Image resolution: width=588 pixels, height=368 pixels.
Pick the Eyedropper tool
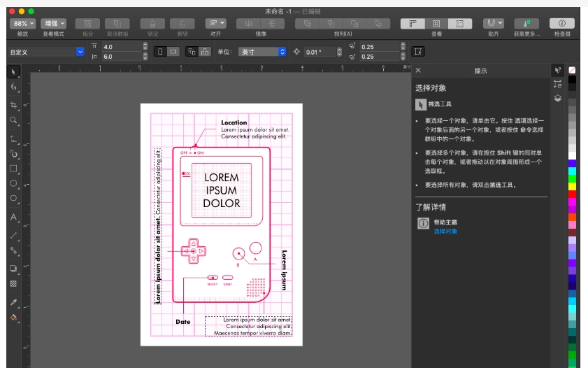pyautogui.click(x=13, y=302)
